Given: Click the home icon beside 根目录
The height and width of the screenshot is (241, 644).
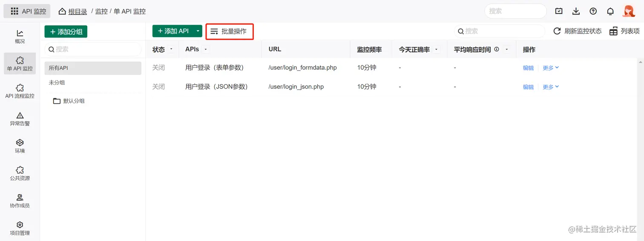Looking at the screenshot, I should (x=62, y=11).
